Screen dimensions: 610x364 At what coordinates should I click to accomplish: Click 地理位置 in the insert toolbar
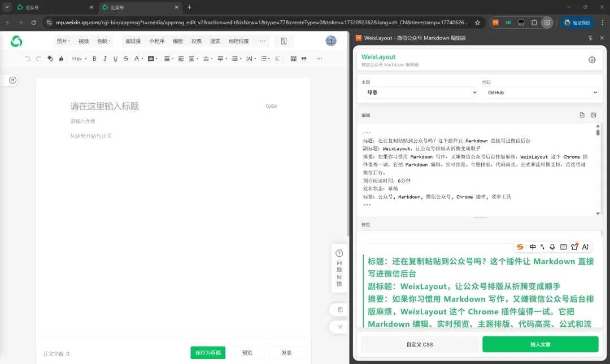(x=238, y=41)
